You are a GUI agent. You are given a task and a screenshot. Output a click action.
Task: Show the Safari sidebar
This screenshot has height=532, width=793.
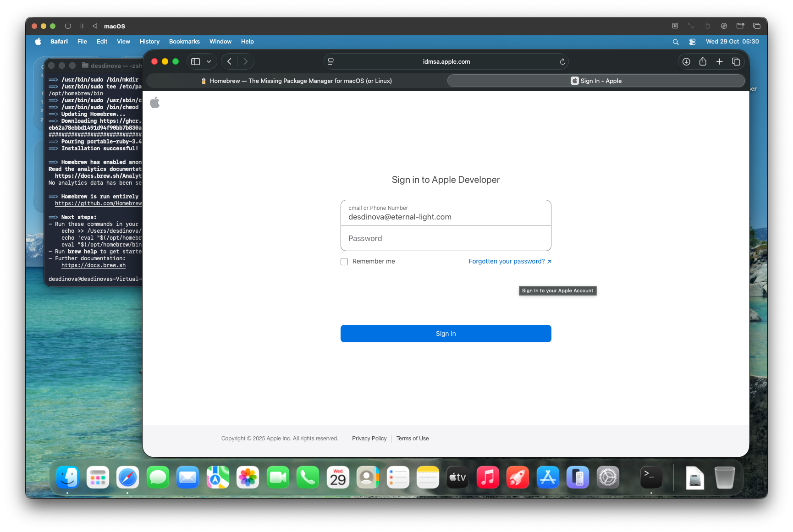(196, 61)
